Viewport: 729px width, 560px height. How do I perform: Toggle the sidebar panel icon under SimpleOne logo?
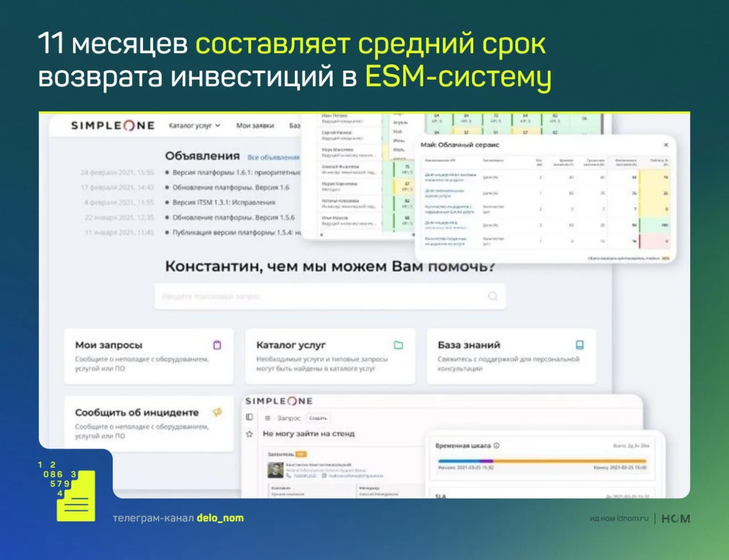click(x=249, y=417)
